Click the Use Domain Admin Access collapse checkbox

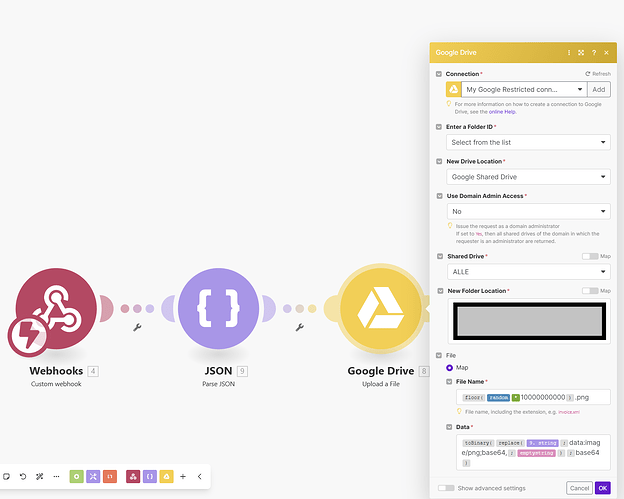[x=440, y=196]
